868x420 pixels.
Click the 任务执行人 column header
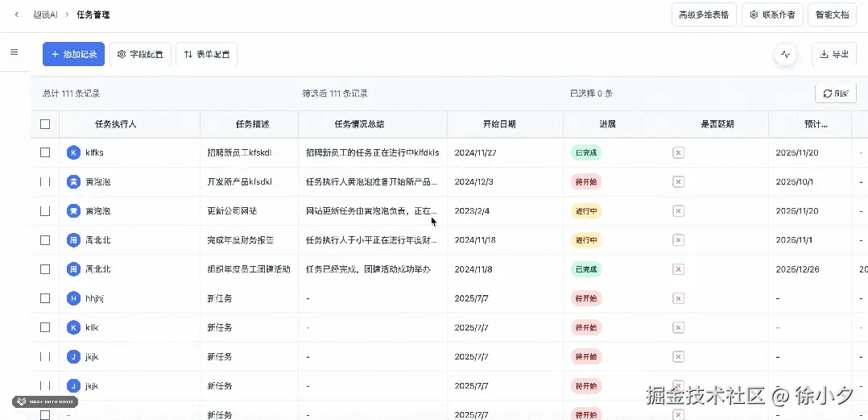pos(116,124)
